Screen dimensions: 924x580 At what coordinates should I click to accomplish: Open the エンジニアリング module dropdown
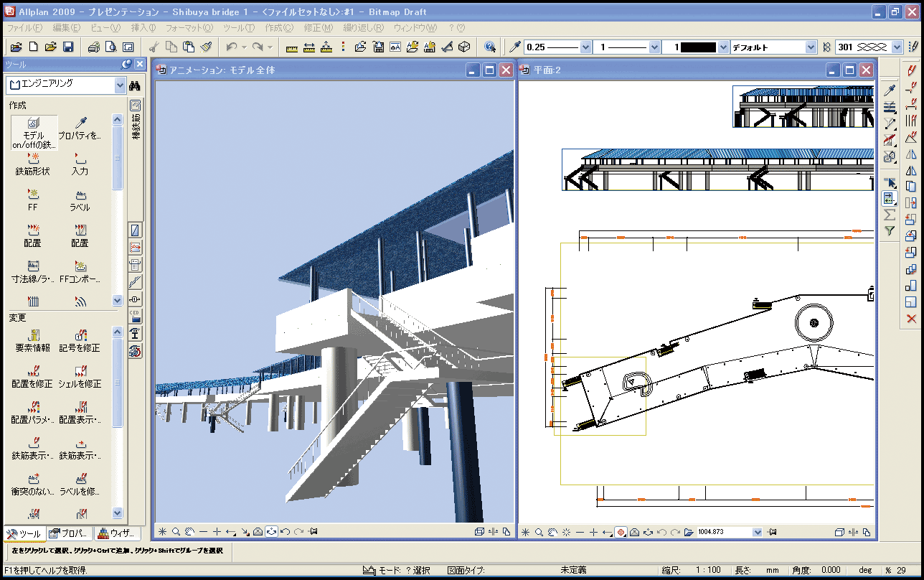point(120,85)
